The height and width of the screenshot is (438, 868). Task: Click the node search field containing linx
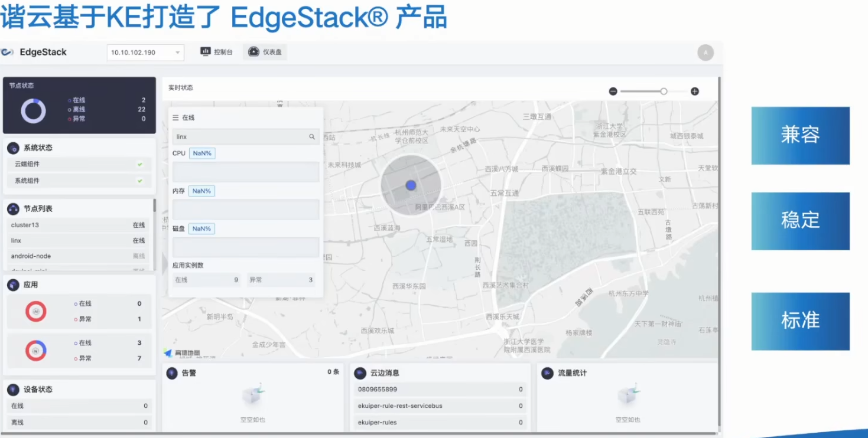pos(246,136)
